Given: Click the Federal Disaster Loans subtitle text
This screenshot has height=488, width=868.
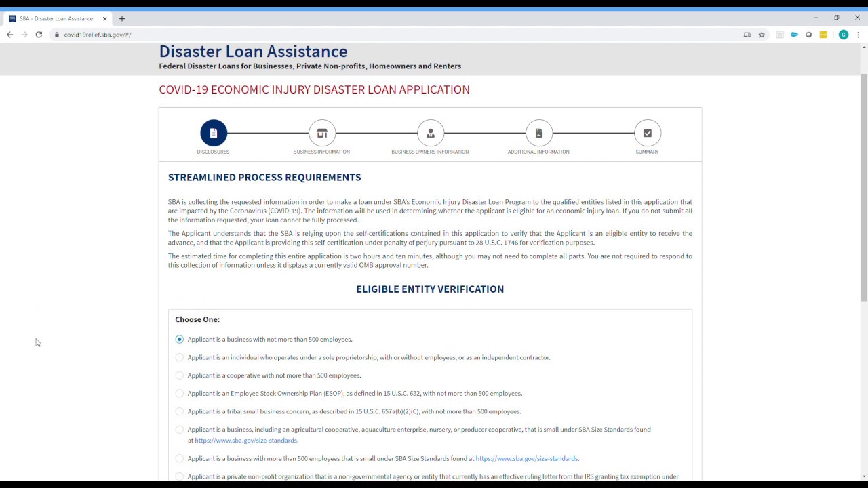Looking at the screenshot, I should 310,66.
